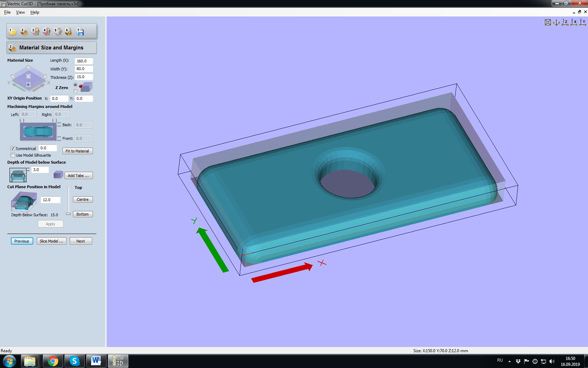Click the RU language indicator
The width and height of the screenshot is (588, 368).
coord(500,360)
